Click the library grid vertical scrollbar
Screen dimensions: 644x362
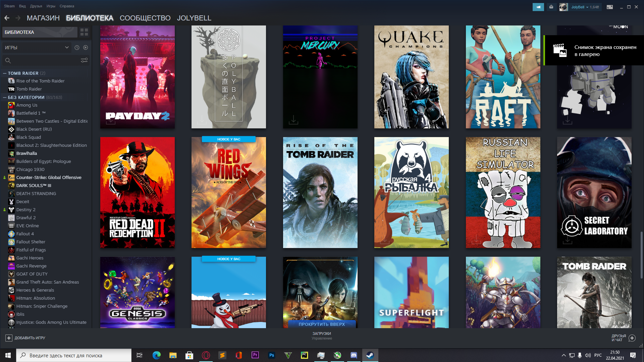click(641, 255)
